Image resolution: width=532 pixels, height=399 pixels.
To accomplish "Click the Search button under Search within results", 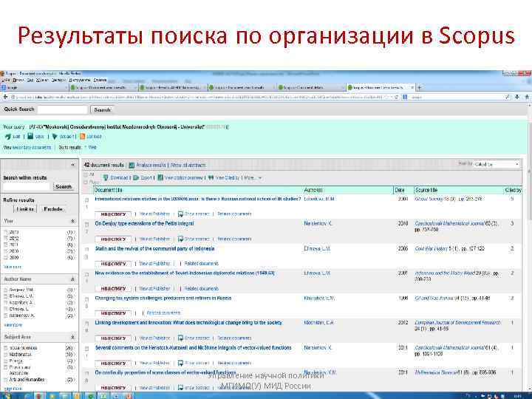I will point(64,187).
